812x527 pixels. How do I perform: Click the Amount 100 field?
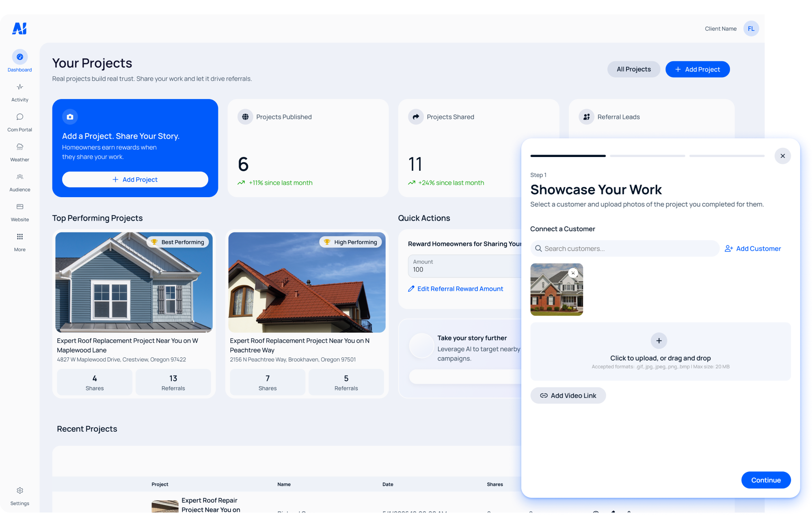pyautogui.click(x=465, y=266)
